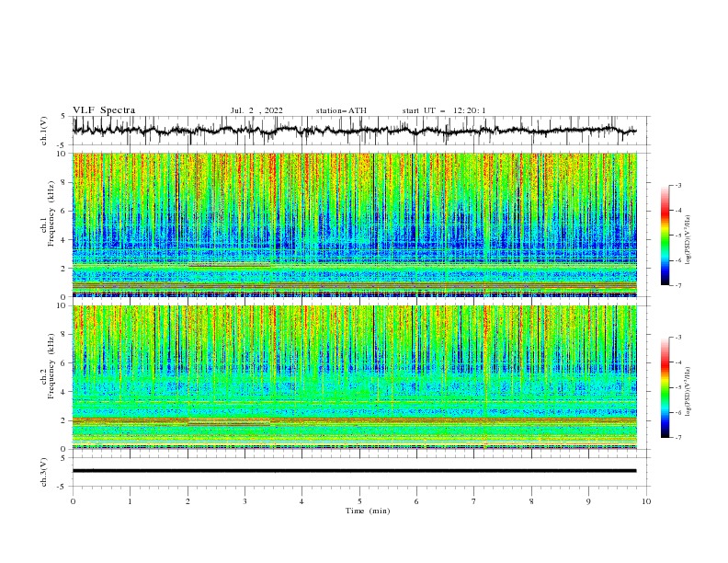Click the upper color bar's log(PSD) label

pyautogui.click(x=688, y=240)
